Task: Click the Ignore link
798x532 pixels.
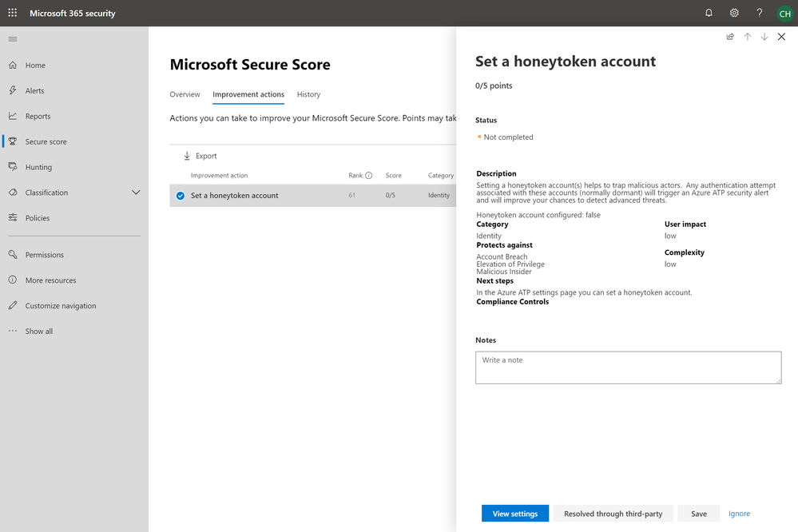Action: 739,514
